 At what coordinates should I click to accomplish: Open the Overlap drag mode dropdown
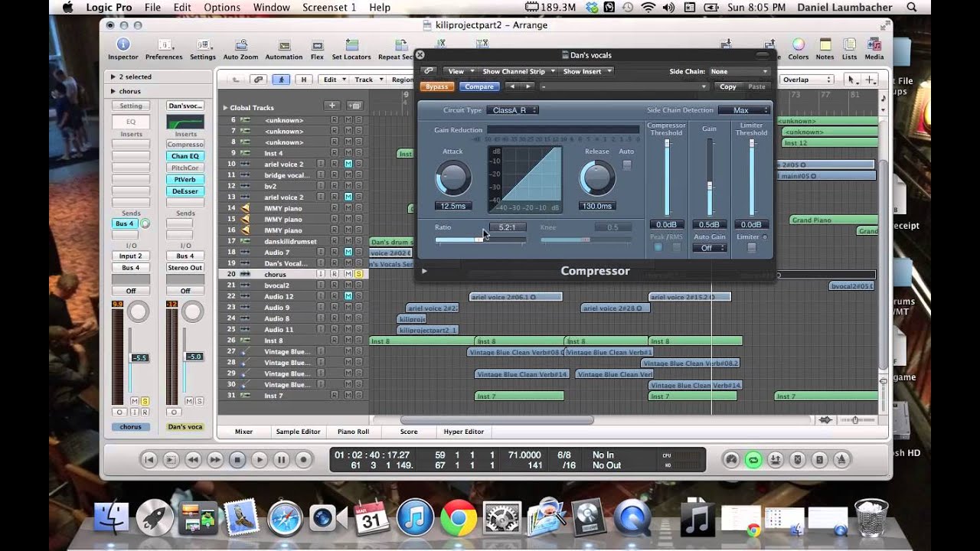[807, 80]
